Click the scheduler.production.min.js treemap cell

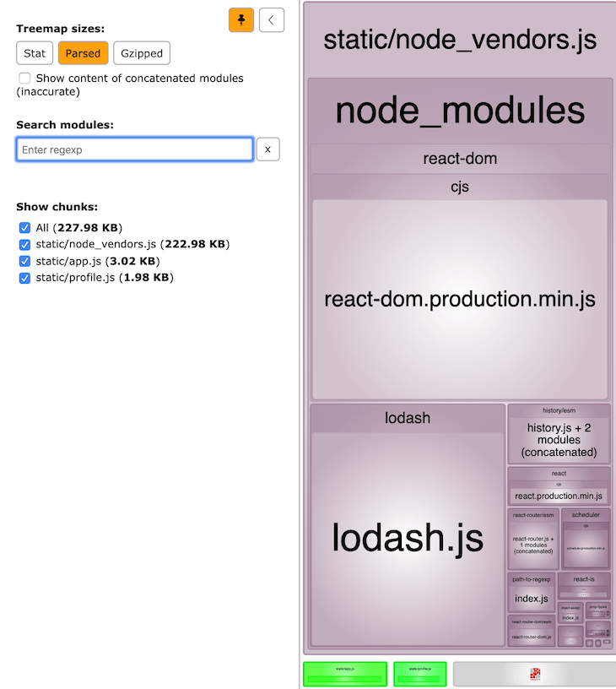(586, 548)
